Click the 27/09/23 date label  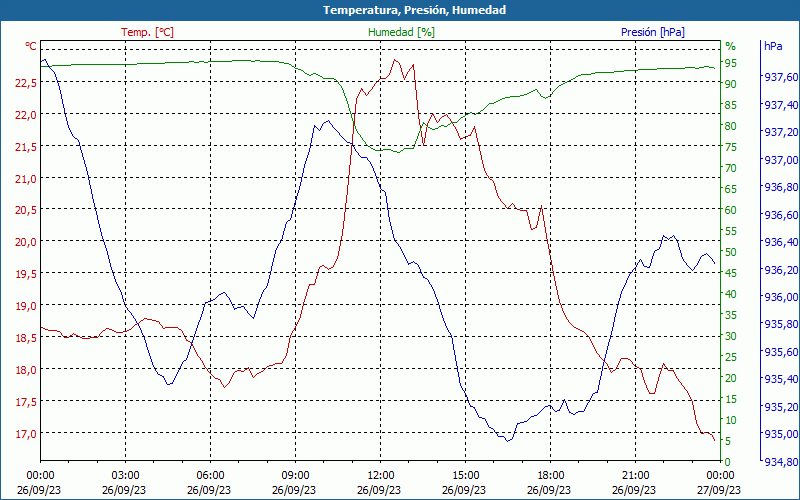(x=718, y=491)
